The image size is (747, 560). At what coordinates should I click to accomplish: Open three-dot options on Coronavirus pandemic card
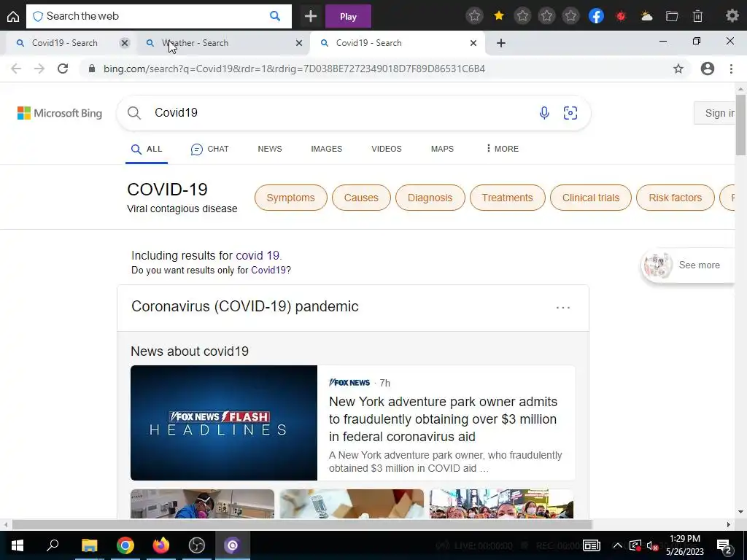coord(563,308)
